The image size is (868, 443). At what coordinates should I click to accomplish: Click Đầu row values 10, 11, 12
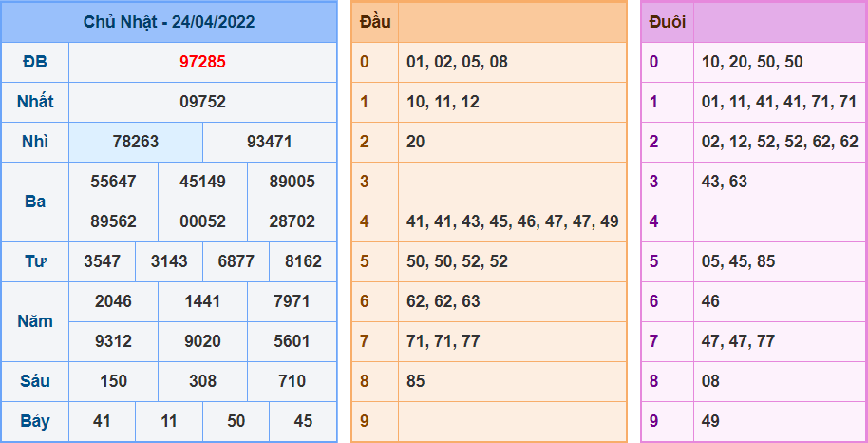443,102
